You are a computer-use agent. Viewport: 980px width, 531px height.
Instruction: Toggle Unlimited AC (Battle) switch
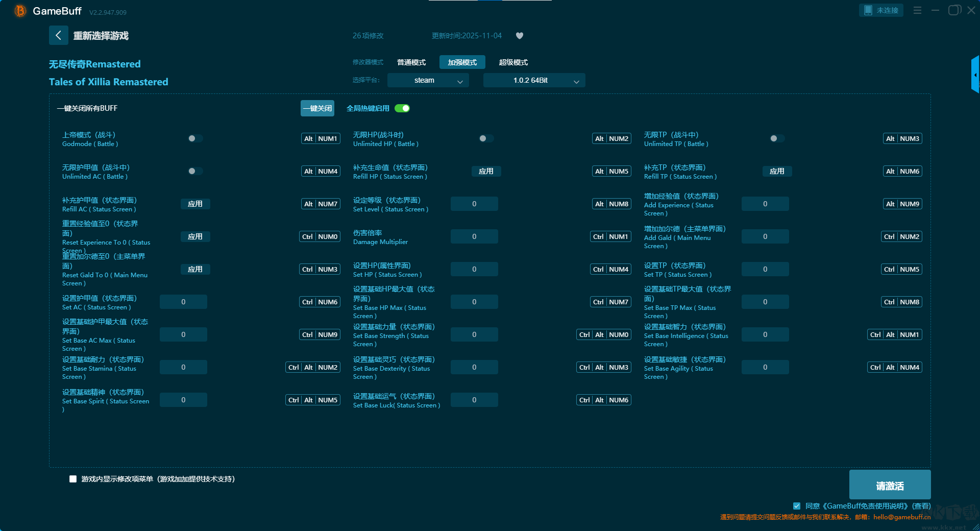pos(195,171)
